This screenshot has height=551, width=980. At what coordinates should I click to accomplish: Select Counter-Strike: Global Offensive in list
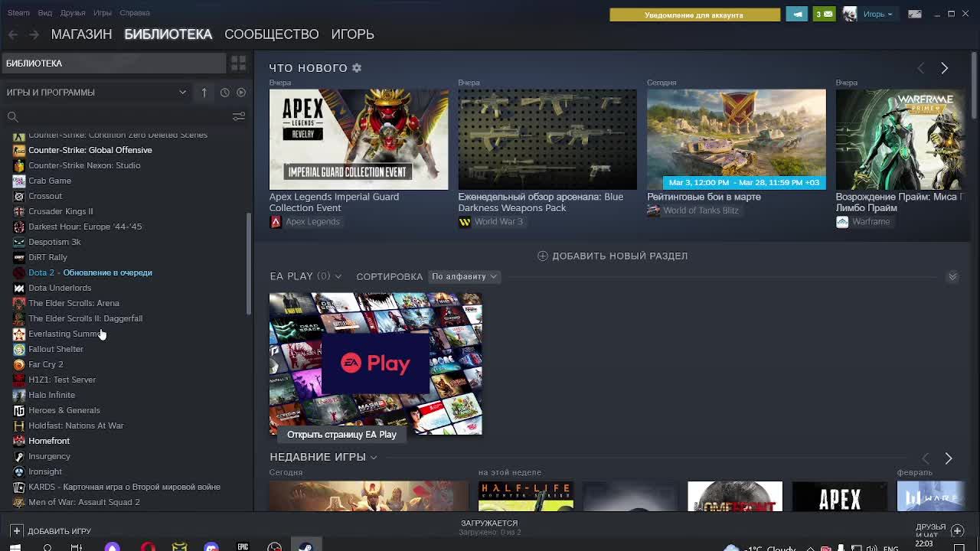(90, 150)
